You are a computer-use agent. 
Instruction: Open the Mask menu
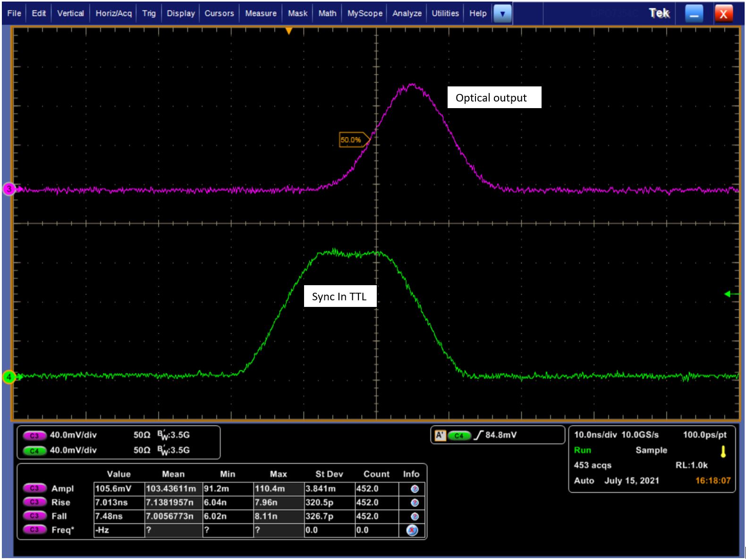point(297,13)
